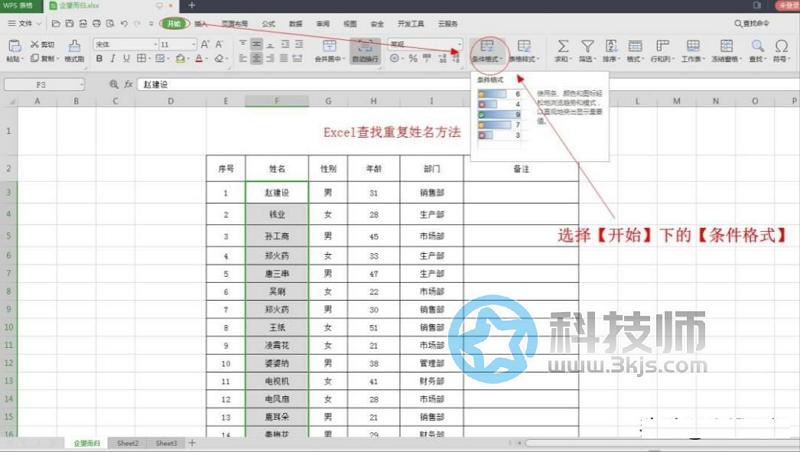Screen dimensions: 800x452
Task: Click the Align Right icon
Action: tap(270, 59)
